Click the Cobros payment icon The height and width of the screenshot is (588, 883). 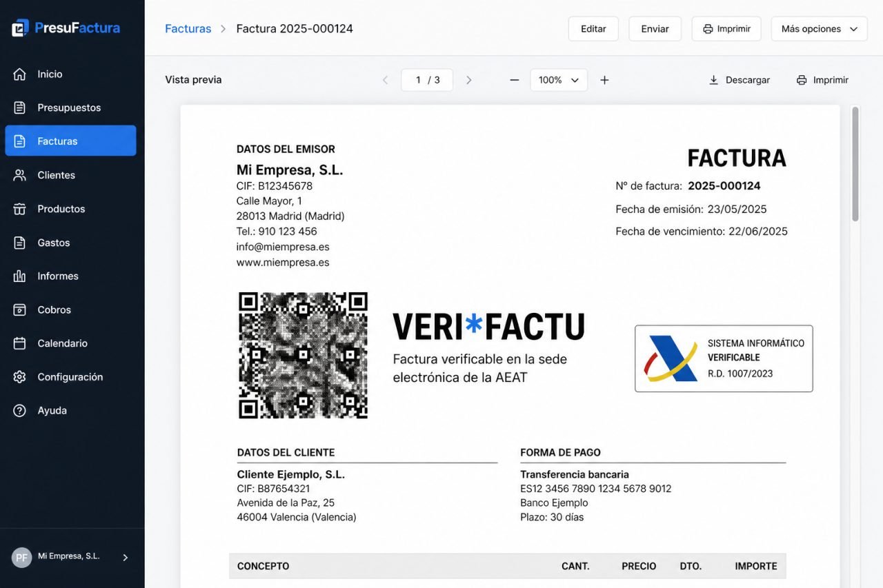(19, 310)
